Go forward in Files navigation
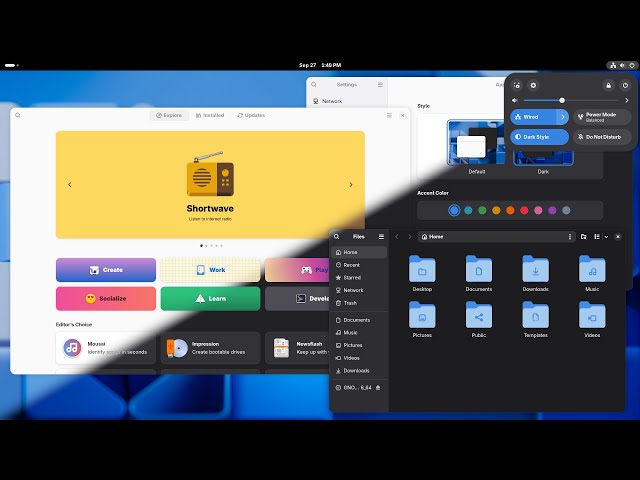Screen dimensions: 640x480 tap(410, 237)
